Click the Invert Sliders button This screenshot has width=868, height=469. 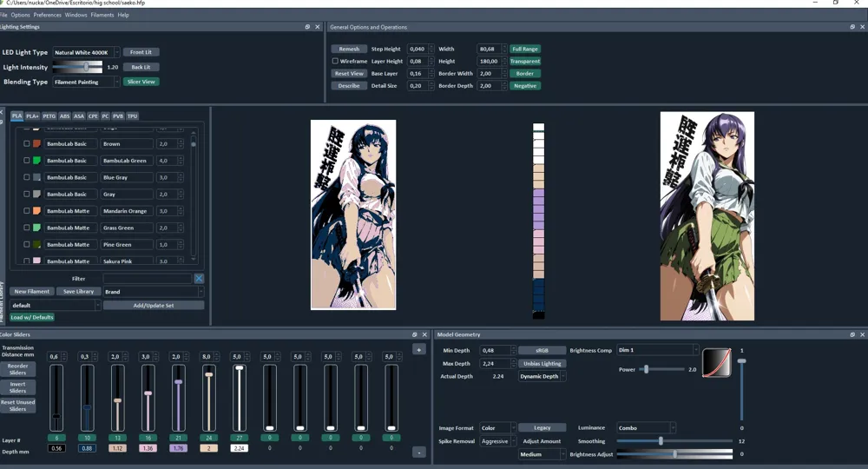click(x=17, y=387)
